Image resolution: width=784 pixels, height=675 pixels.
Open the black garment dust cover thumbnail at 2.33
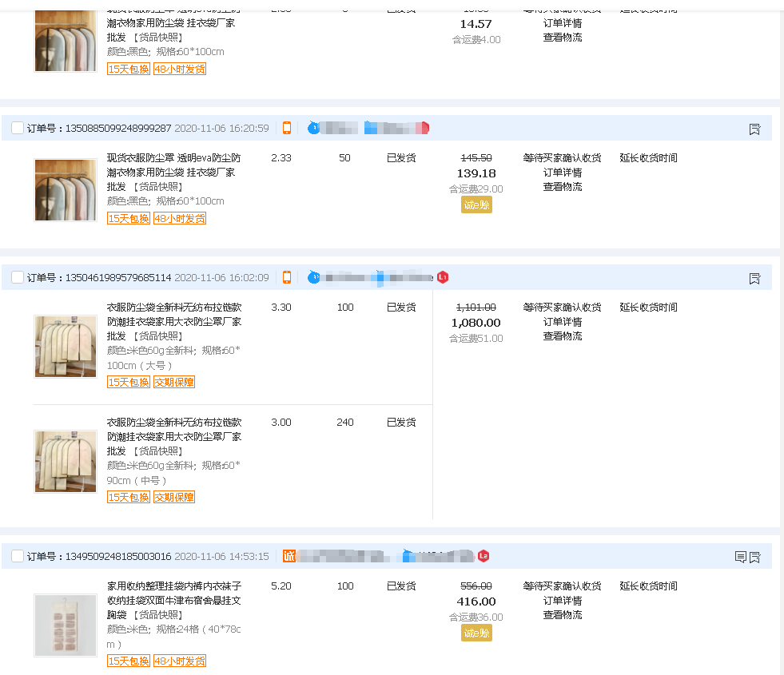tap(66, 190)
